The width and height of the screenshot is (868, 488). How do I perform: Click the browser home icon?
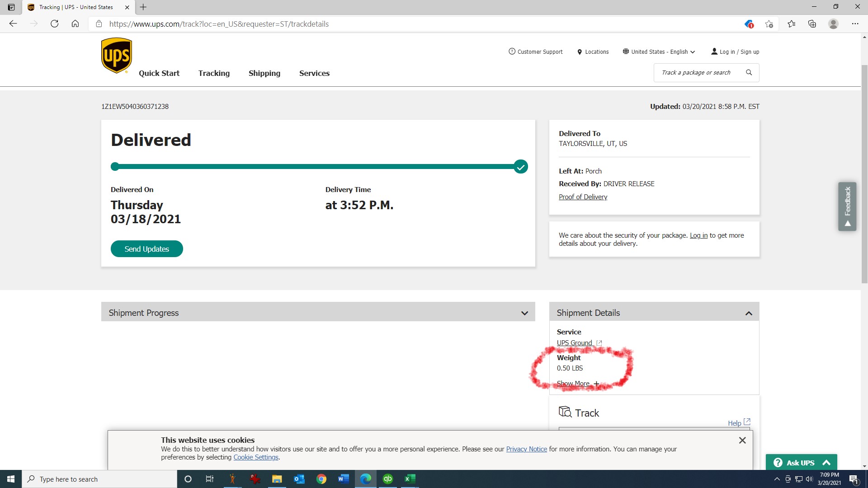pyautogui.click(x=75, y=24)
